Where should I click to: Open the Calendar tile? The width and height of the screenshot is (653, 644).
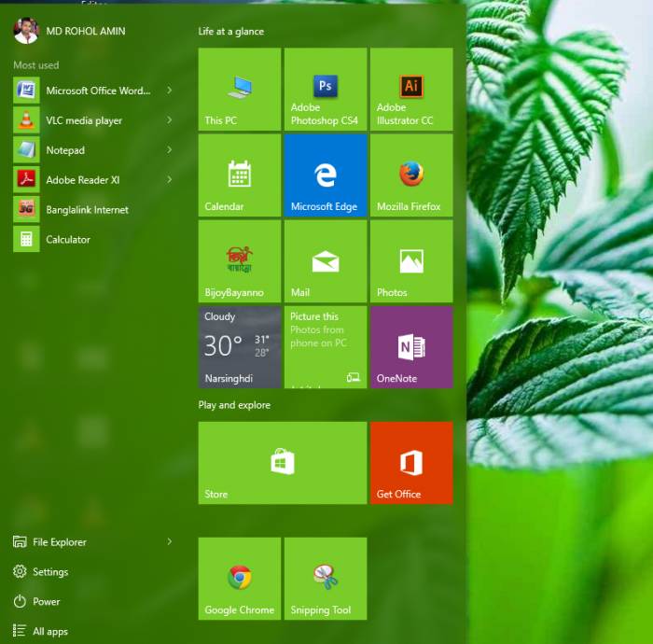tap(240, 175)
